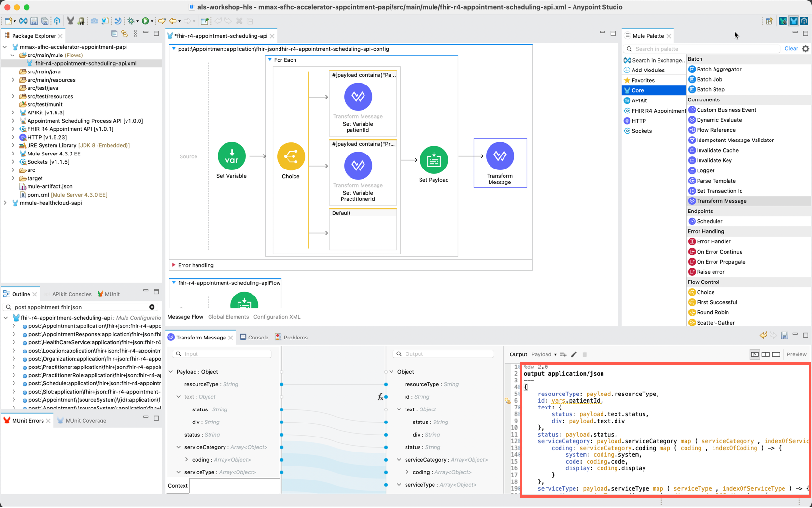Viewport: 812px width, 508px height.
Task: Select the HTTP module in palette categories
Action: tap(635, 121)
